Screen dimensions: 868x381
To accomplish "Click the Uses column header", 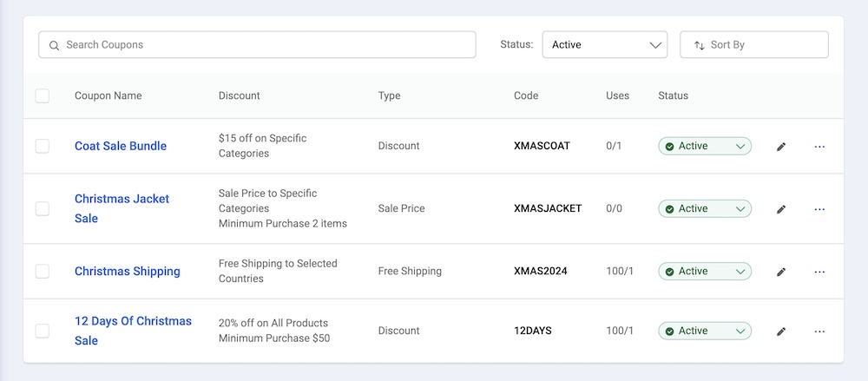I will [617, 95].
